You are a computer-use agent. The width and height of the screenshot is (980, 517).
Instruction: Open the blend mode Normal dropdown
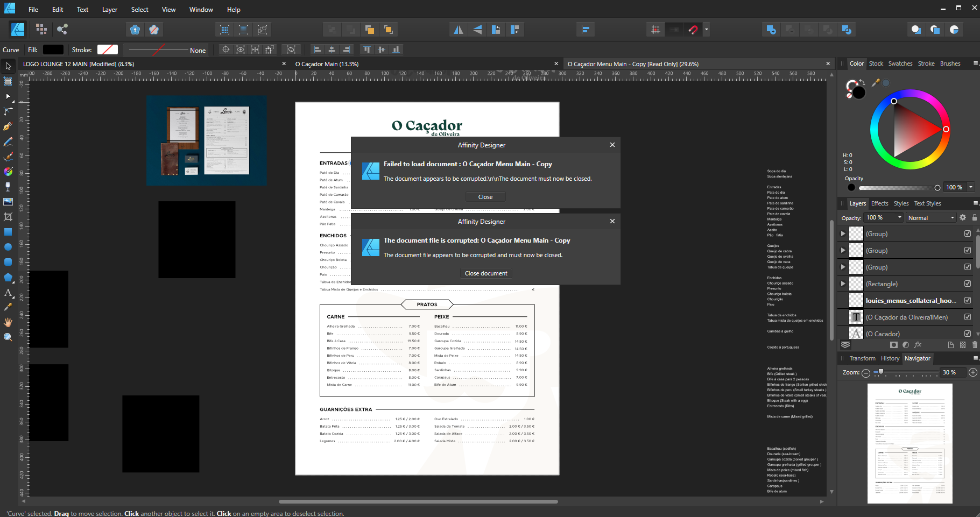[931, 218]
